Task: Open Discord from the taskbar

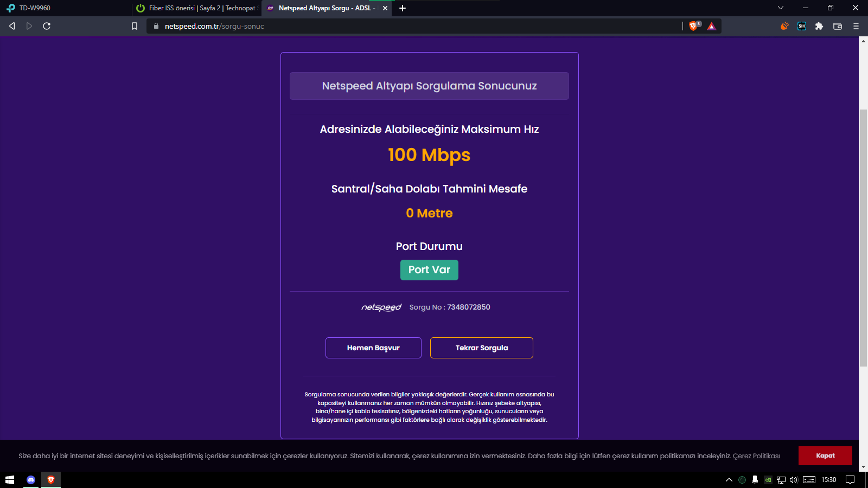Action: 31,479
